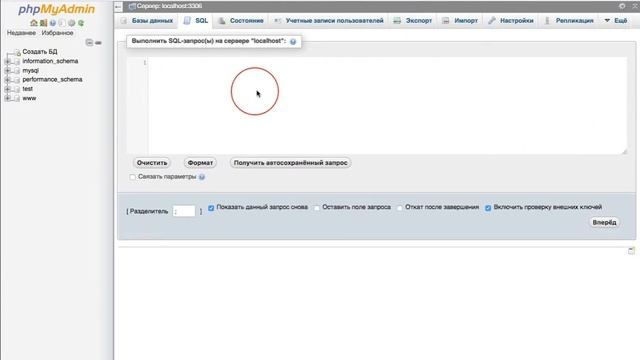
Task: Expand the information_schema database node
Action: point(7,61)
